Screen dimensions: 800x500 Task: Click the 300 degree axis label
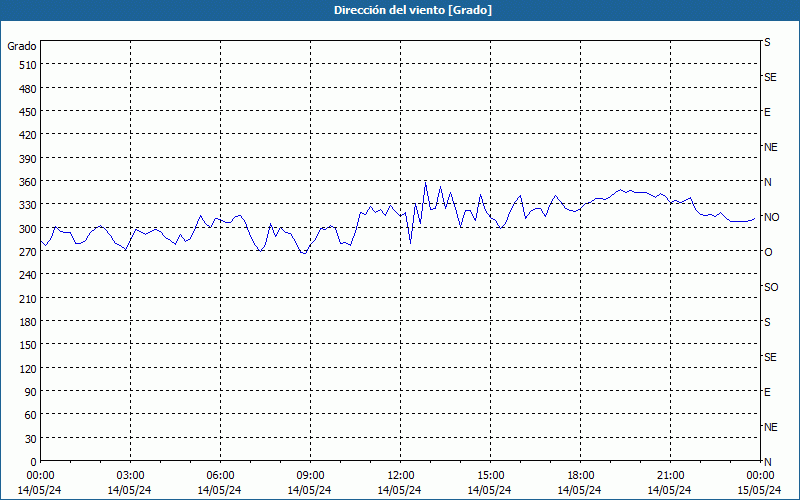[28, 229]
